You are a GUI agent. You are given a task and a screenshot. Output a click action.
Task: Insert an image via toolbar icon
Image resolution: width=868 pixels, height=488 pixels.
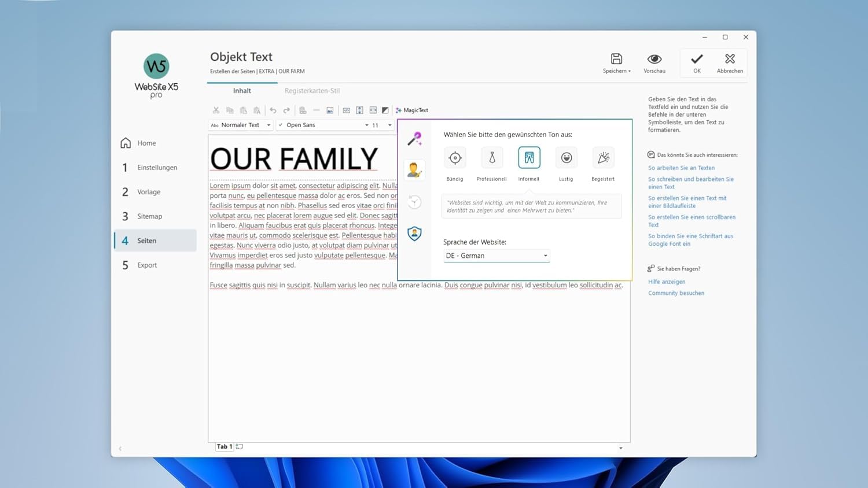(330, 110)
